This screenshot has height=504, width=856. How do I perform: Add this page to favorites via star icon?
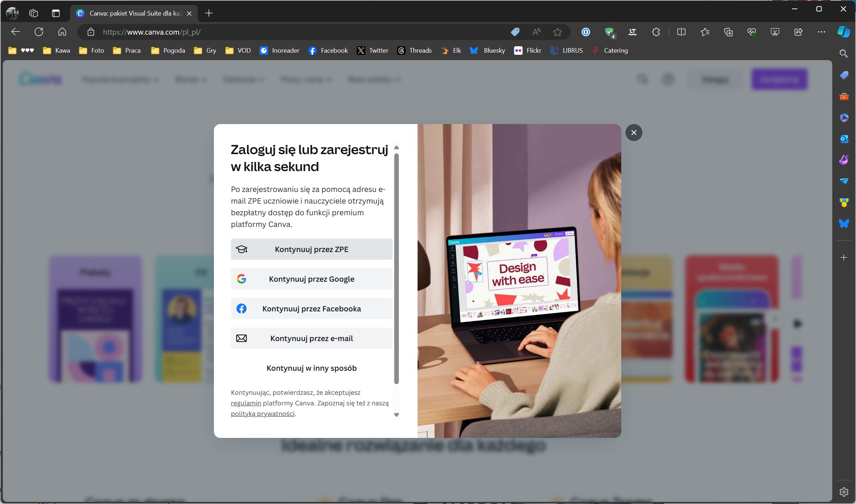558,32
